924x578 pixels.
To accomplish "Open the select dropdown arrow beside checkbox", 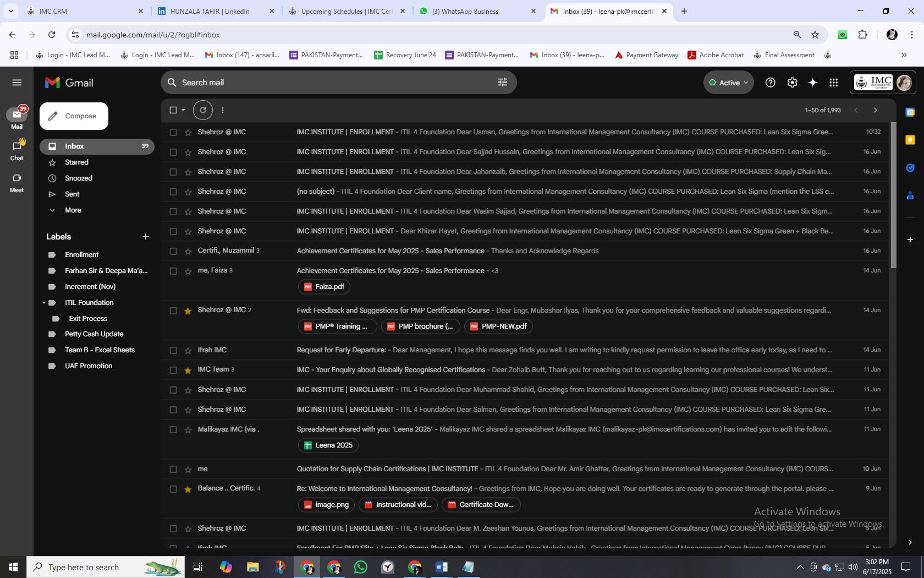I will click(184, 110).
